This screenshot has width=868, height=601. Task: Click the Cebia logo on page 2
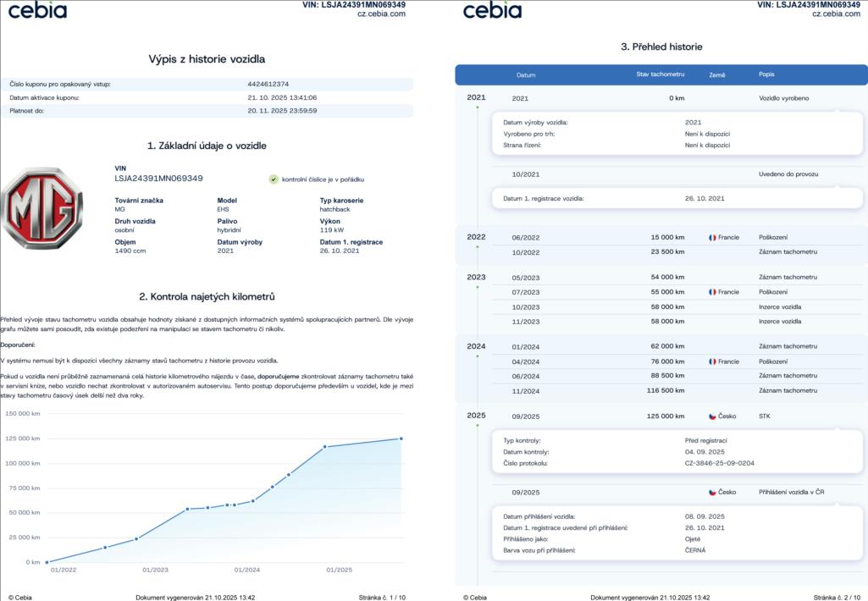pyautogui.click(x=492, y=10)
